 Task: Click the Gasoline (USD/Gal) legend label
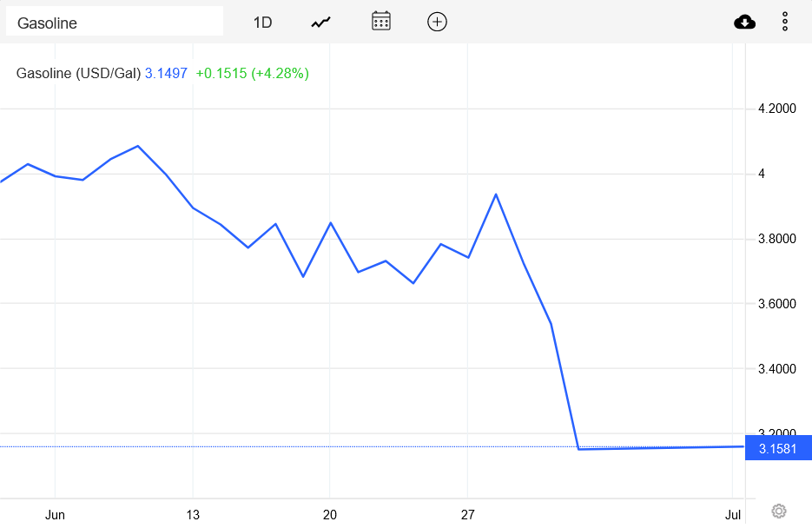pyautogui.click(x=79, y=73)
